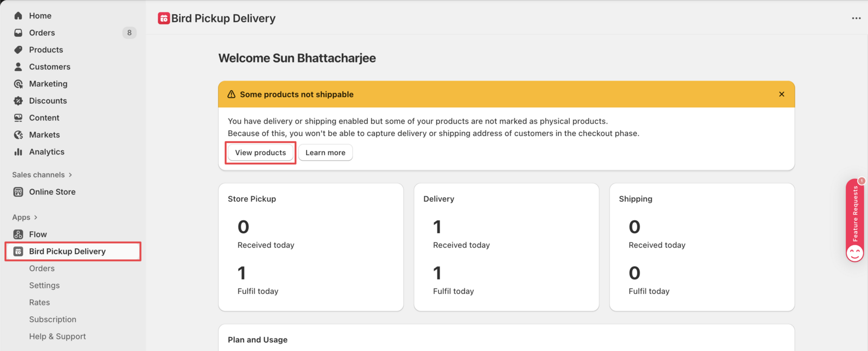Click the Orders inbox icon
The width and height of the screenshot is (868, 351).
(x=18, y=33)
